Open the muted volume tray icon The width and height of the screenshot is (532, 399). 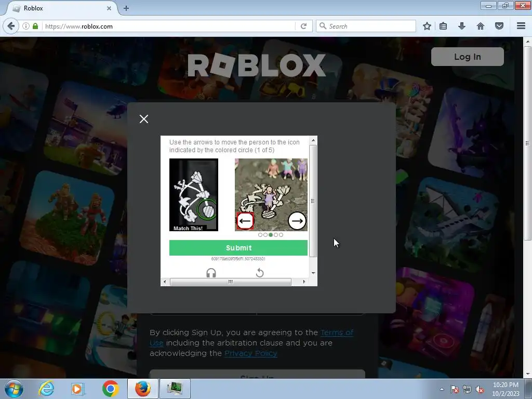[480, 389]
